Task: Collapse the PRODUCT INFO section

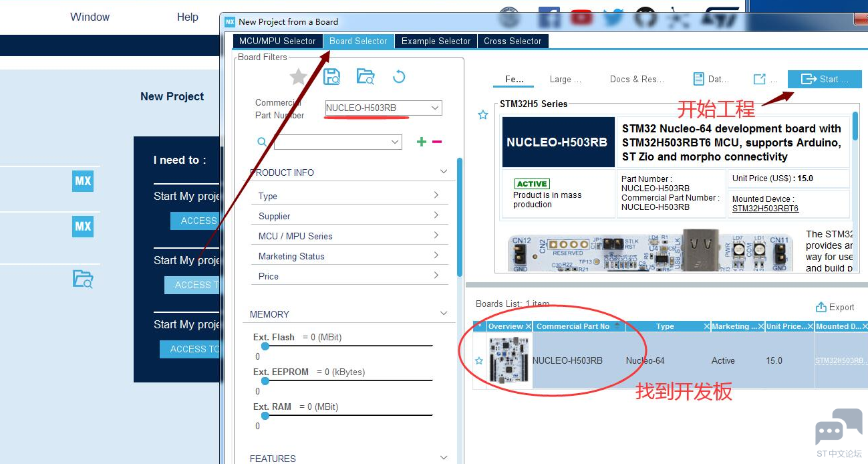Action: pyautogui.click(x=444, y=172)
